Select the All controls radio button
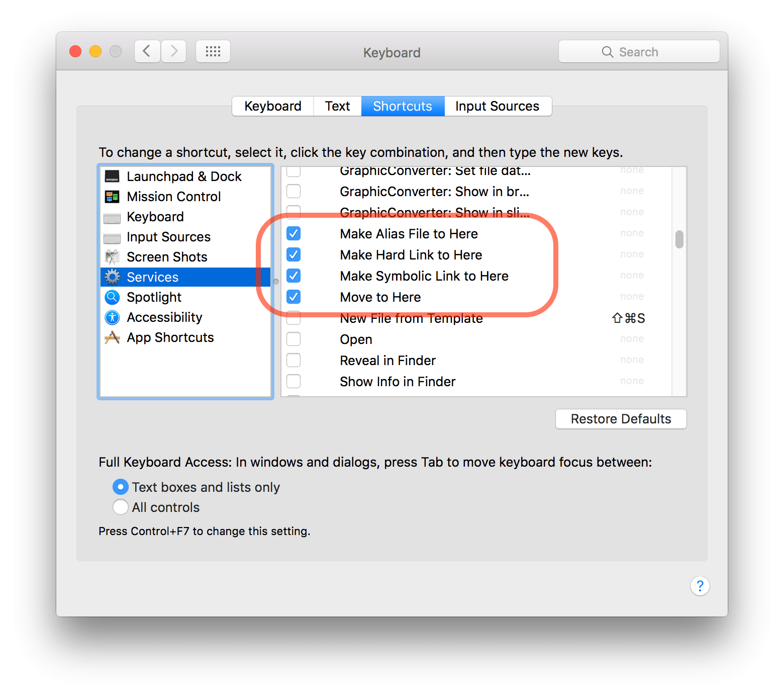The width and height of the screenshot is (784, 697). click(x=121, y=507)
